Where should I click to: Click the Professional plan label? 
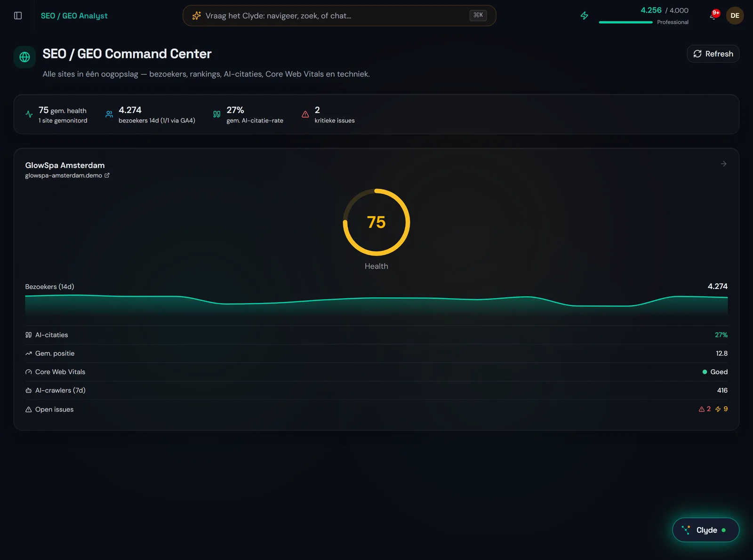pyautogui.click(x=673, y=22)
